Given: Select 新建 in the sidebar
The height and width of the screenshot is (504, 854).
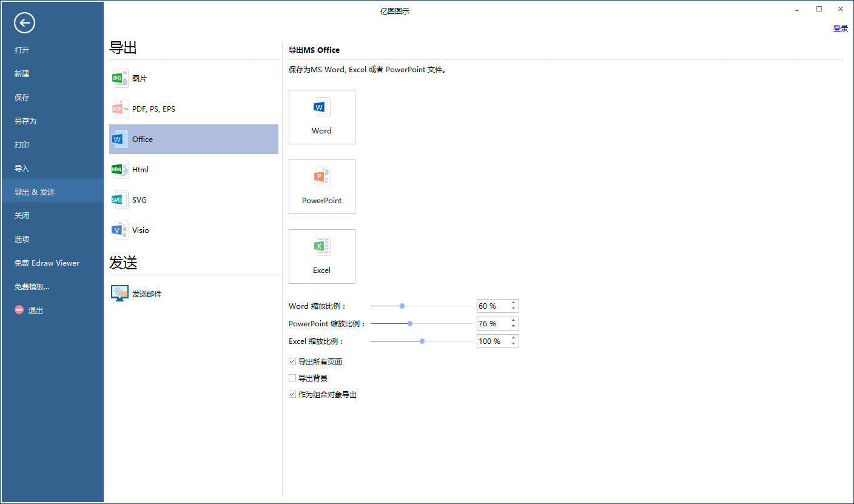Looking at the screenshot, I should click(x=52, y=73).
